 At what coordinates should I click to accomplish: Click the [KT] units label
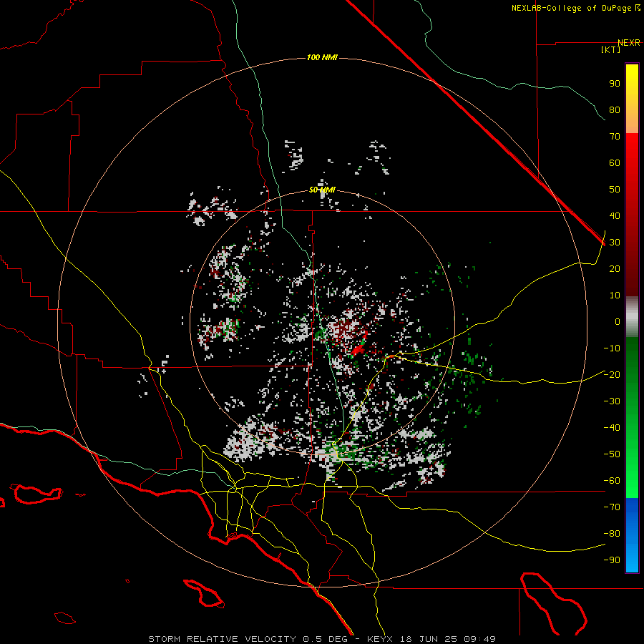pos(611,49)
